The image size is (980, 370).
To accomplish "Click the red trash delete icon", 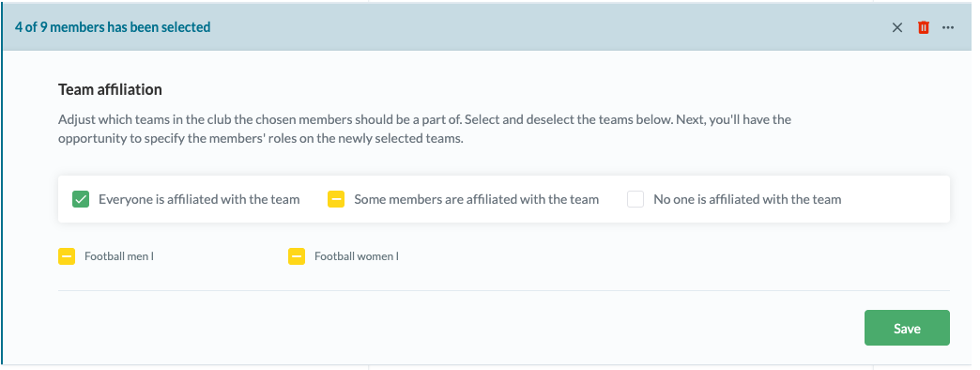I will [923, 27].
